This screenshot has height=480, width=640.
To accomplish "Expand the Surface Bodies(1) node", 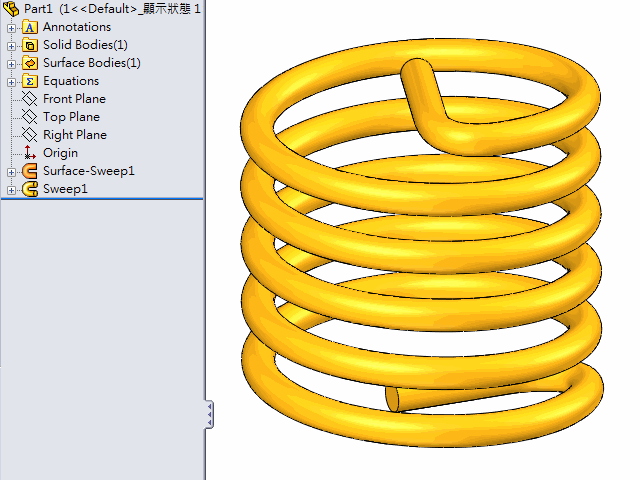I will pos(11,64).
